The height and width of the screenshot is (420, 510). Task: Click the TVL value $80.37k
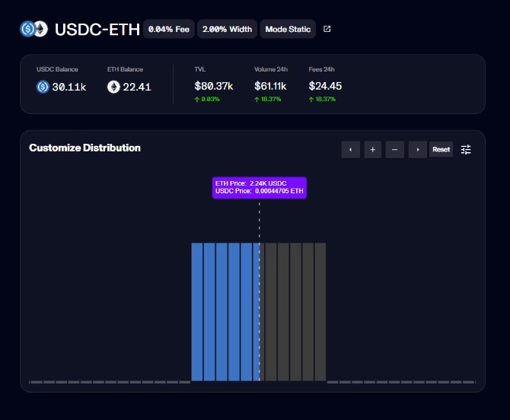pyautogui.click(x=214, y=86)
